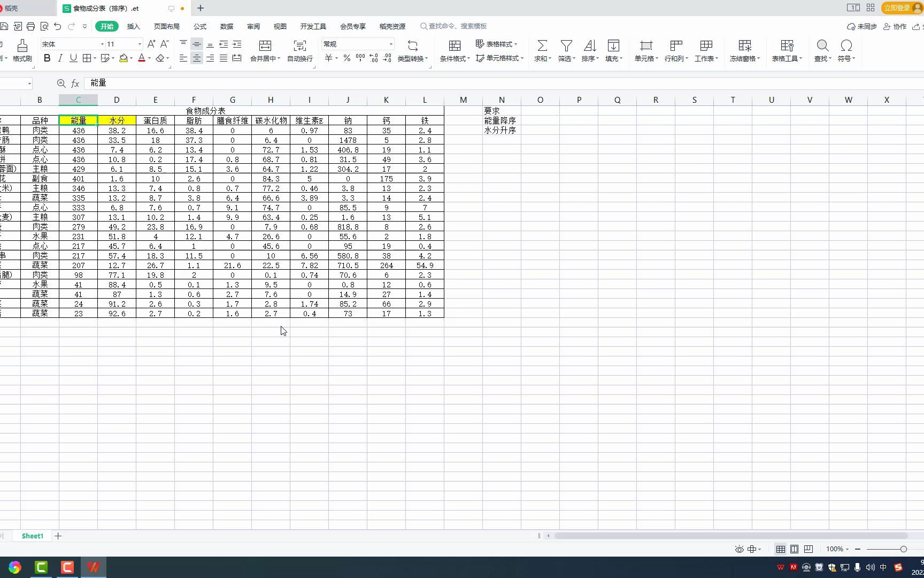Align text right horizontally

click(210, 58)
